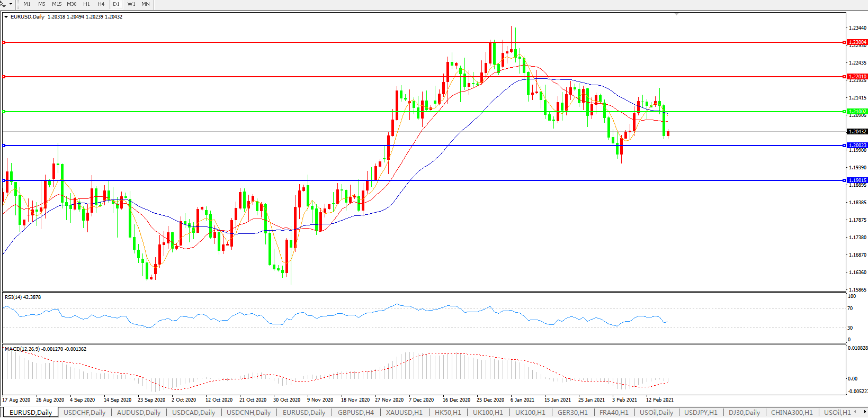Click the chart shift triangle marker at top
The height and width of the screenshot is (418, 868).
pyautogui.click(x=676, y=14)
